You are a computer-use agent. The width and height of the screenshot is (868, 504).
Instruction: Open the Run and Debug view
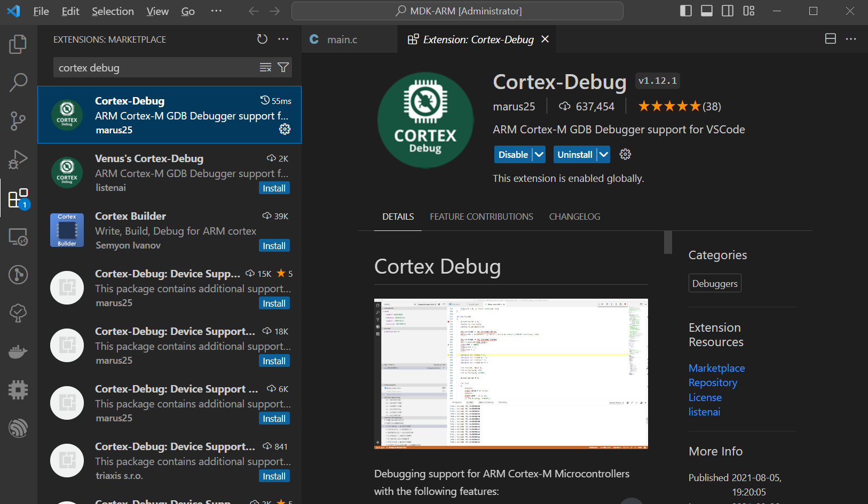coord(18,159)
